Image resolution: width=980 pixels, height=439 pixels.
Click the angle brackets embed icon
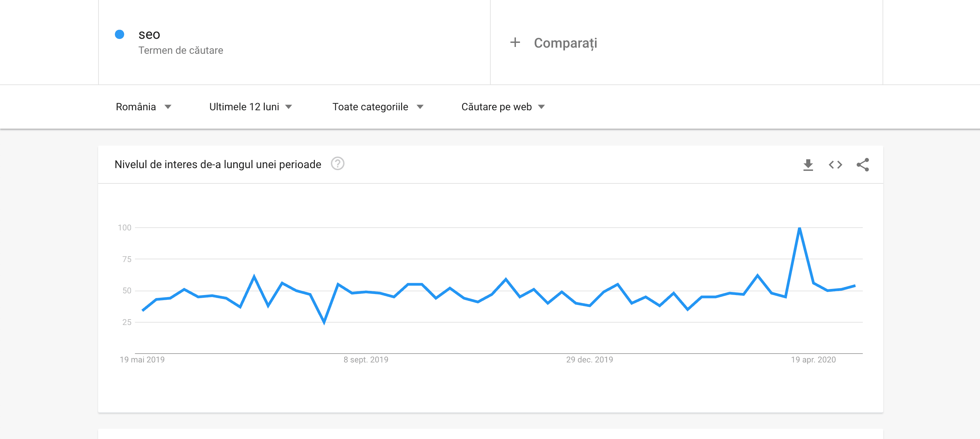coord(836,165)
